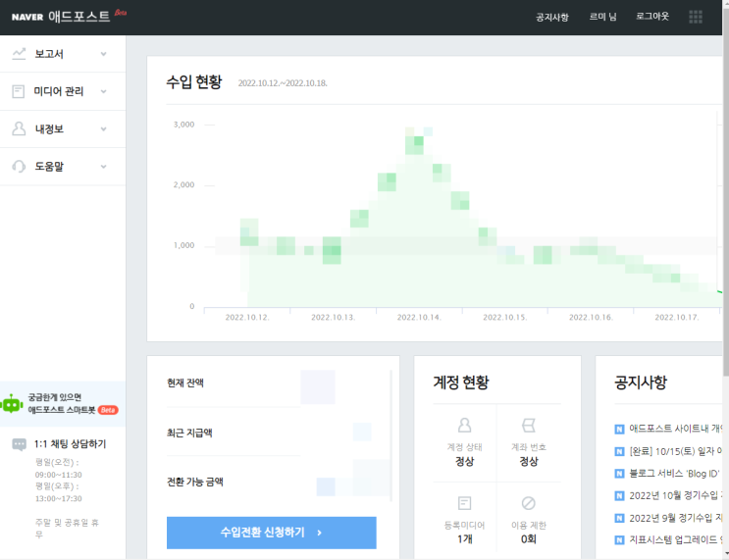The image size is (729, 560).
Task: Click the 수입 현황 heading
Action: point(194,82)
